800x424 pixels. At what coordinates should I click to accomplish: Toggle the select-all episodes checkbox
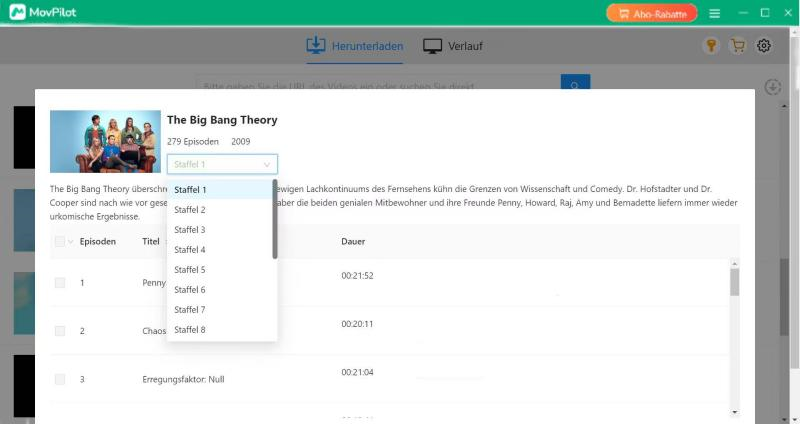pyautogui.click(x=60, y=241)
